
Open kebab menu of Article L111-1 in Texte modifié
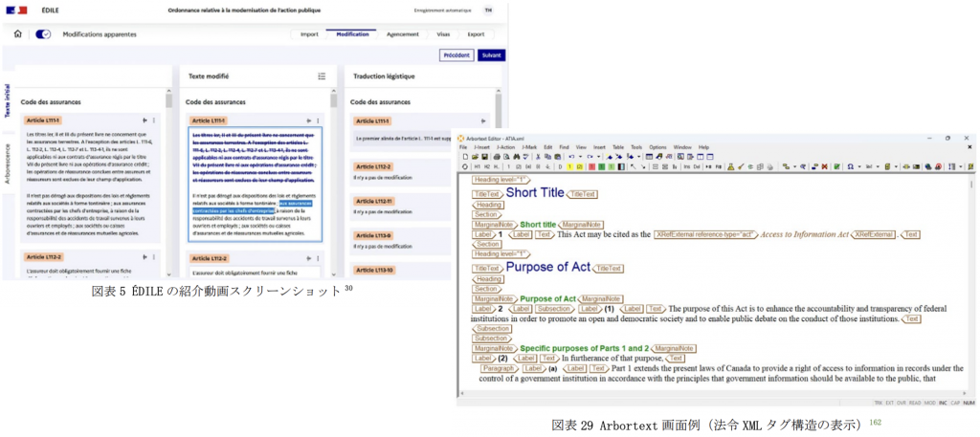318,120
